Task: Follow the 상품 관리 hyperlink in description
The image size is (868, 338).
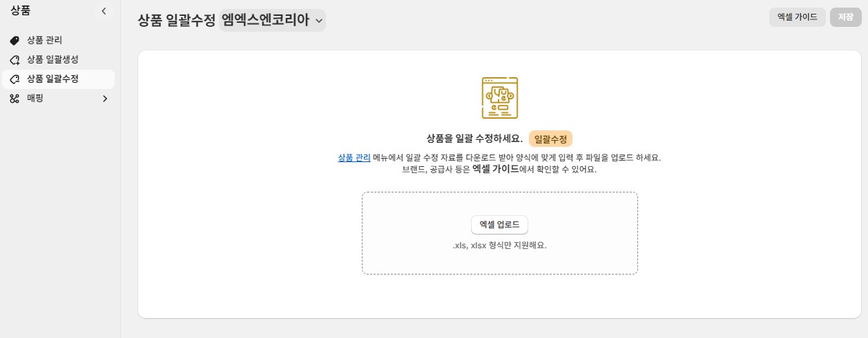Action: point(354,157)
